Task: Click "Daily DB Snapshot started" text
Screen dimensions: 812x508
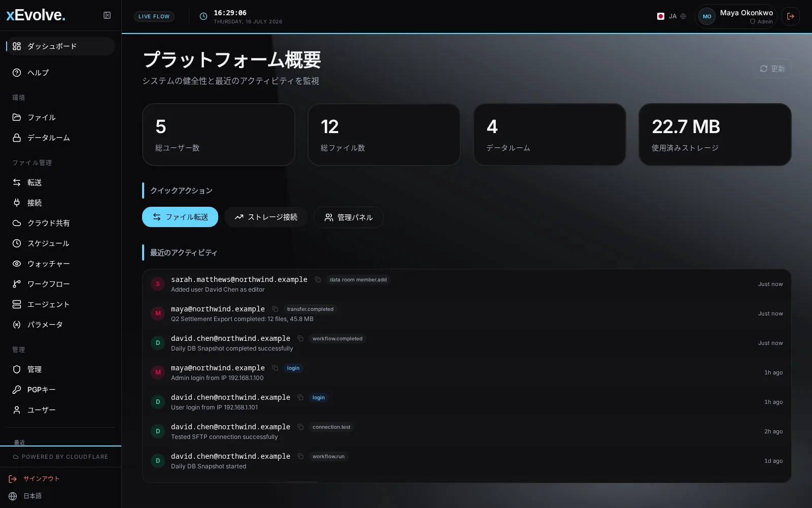Action: [x=209, y=466]
